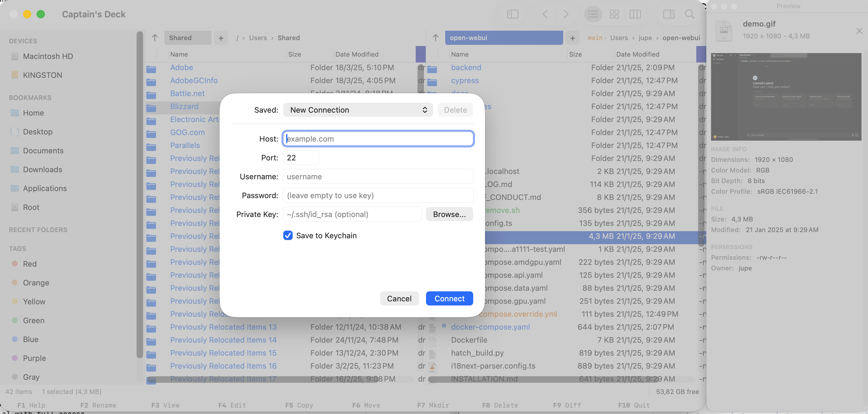Navigate forward using the forward arrow
The image size is (868, 414).
coord(566,14)
